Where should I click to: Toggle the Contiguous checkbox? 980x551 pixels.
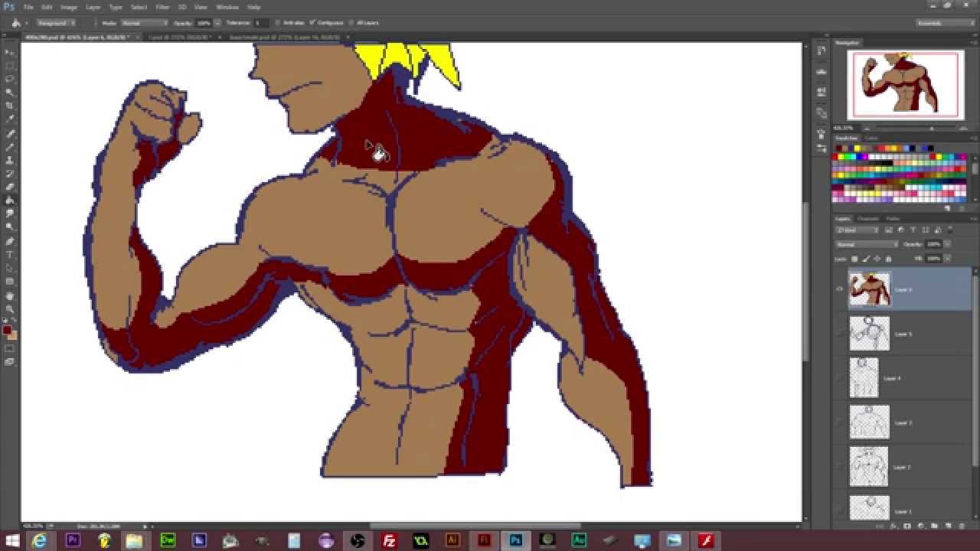(312, 22)
